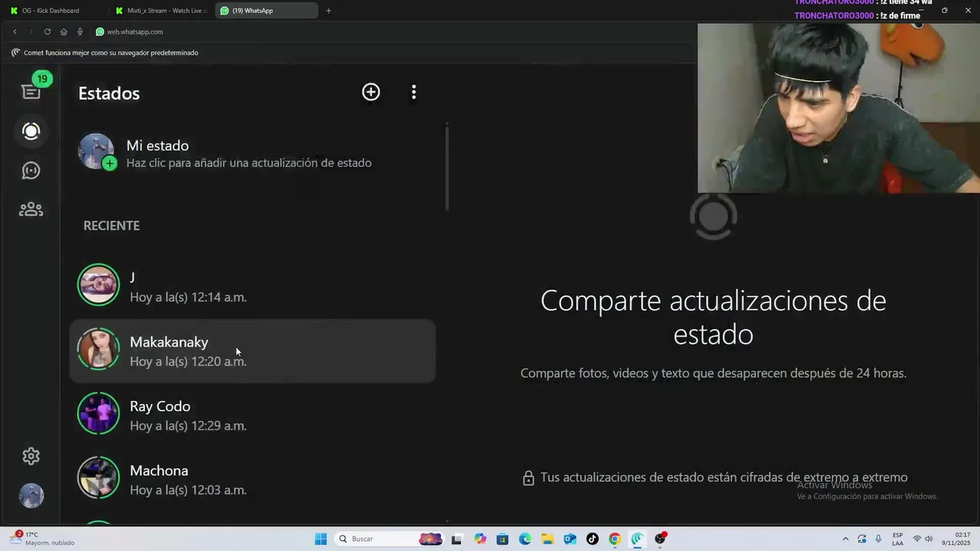View Machona's status entry
The height and width of the screenshot is (551, 980).
tap(253, 480)
